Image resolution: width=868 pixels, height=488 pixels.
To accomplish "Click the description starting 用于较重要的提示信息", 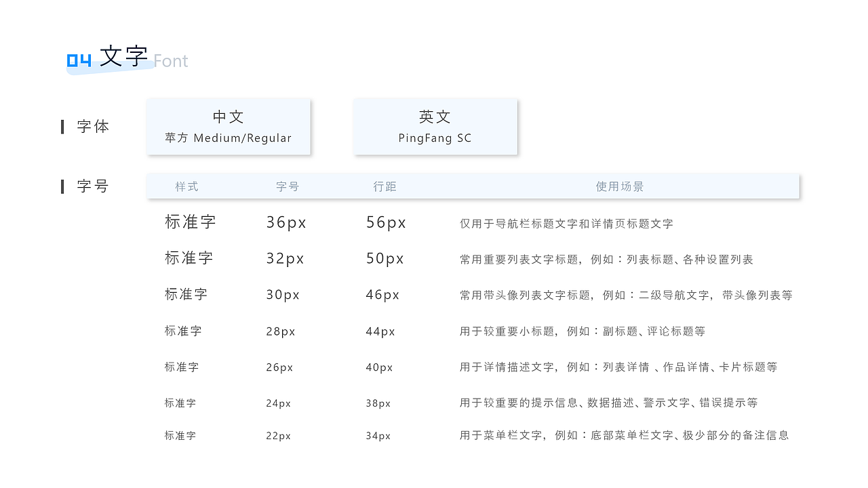I will click(x=608, y=403).
